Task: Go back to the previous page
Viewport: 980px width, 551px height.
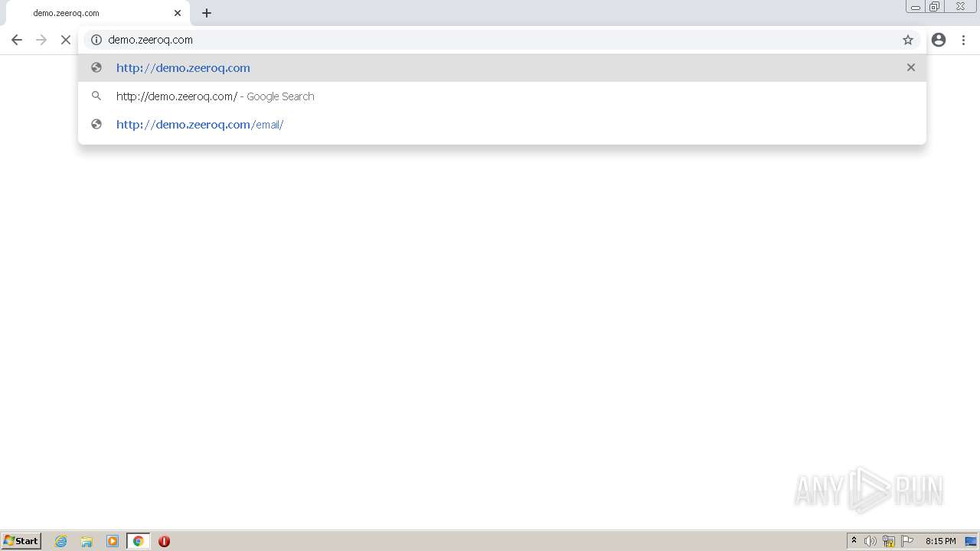Action: 17,40
